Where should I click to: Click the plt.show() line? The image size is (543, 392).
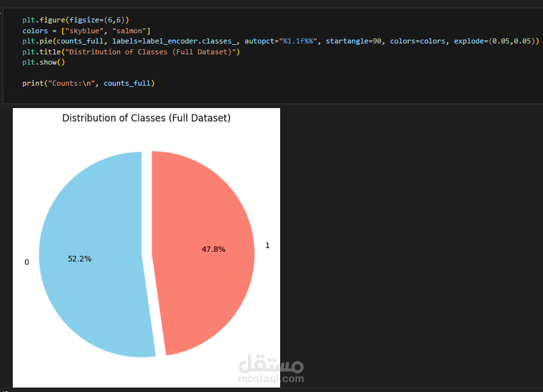[43, 62]
